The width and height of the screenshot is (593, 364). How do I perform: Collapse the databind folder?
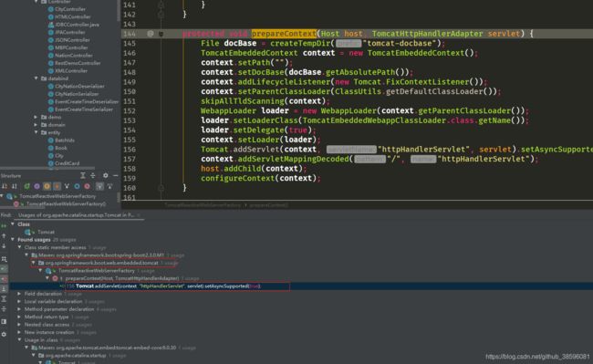pyautogui.click(x=36, y=78)
